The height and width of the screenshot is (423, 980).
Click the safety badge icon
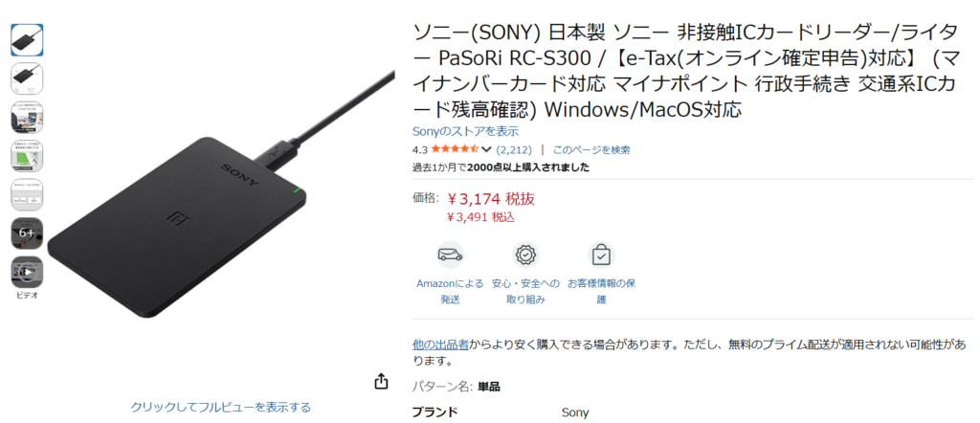[x=525, y=255]
